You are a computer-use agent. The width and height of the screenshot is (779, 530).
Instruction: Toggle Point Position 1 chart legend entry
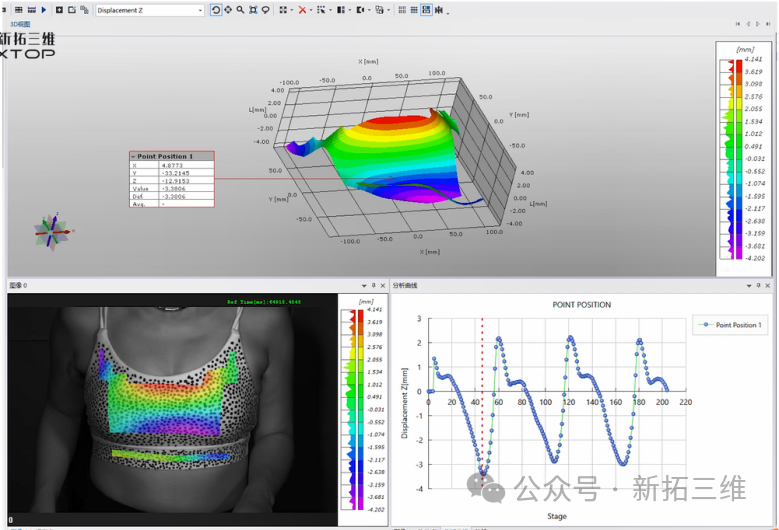[x=730, y=325]
